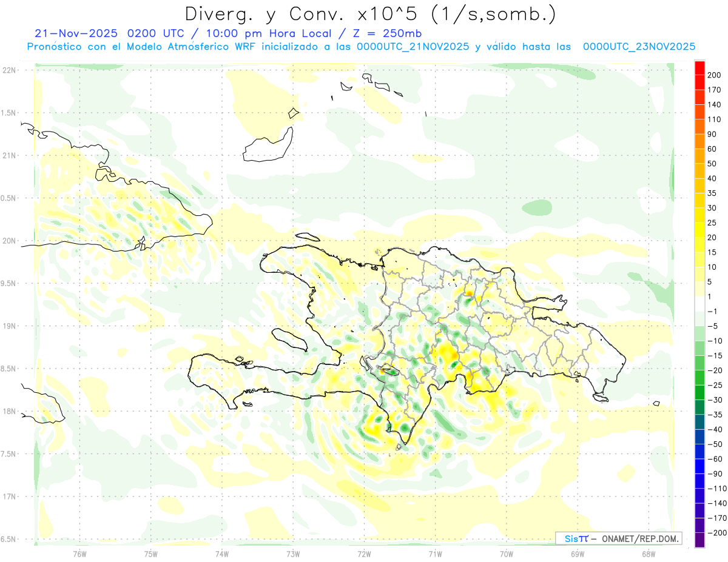Click the bottom dark purple swatch of the colorbar
This screenshot has height=562, width=728.
(x=699, y=540)
